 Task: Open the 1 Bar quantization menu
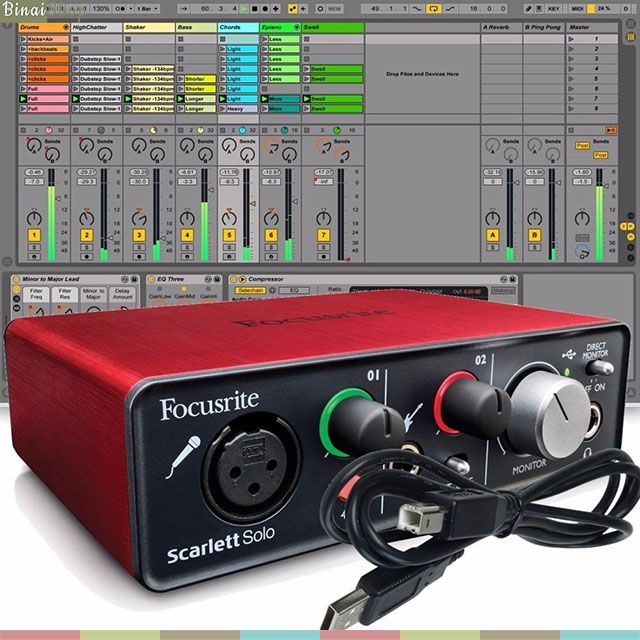tap(148, 9)
